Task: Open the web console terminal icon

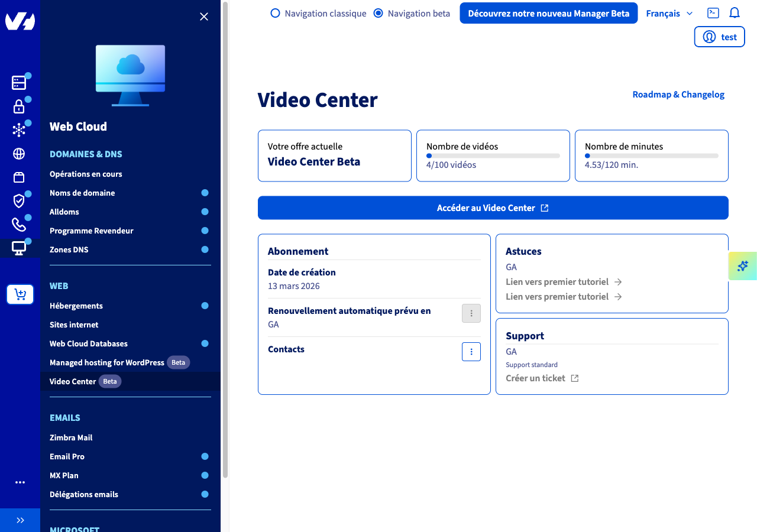Action: 712,12
